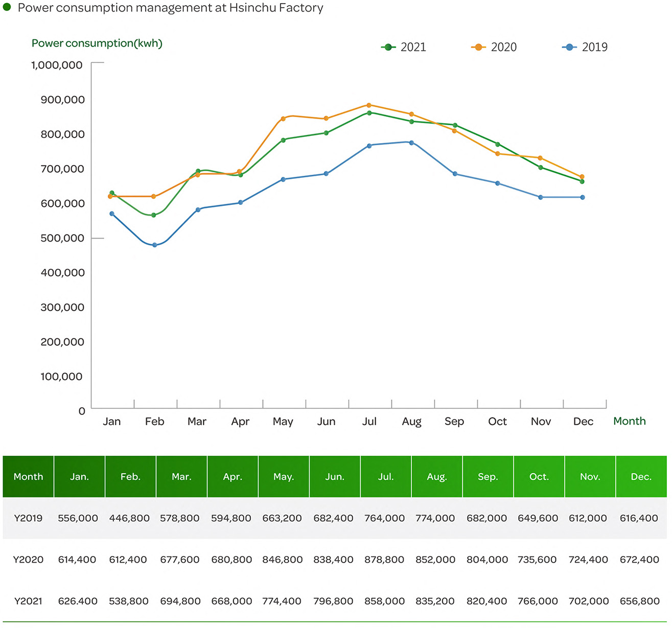Select the Sep. column header
The image size is (672, 628).
point(488,477)
